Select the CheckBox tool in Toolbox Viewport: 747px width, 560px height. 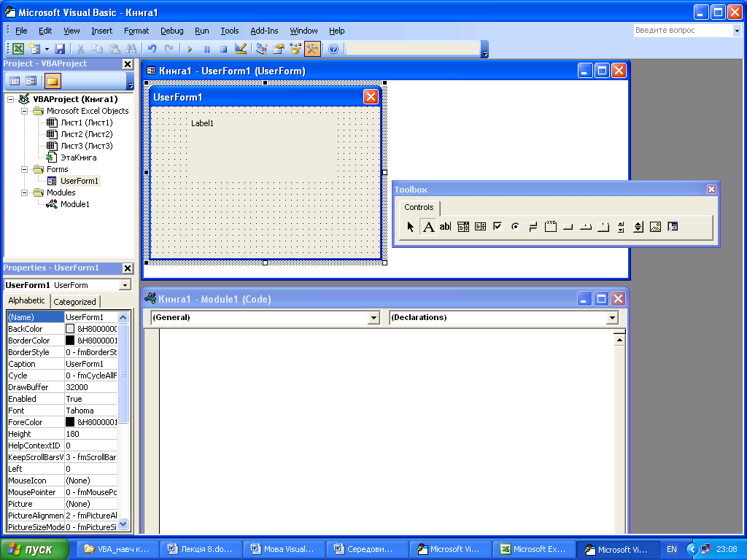pos(498,227)
